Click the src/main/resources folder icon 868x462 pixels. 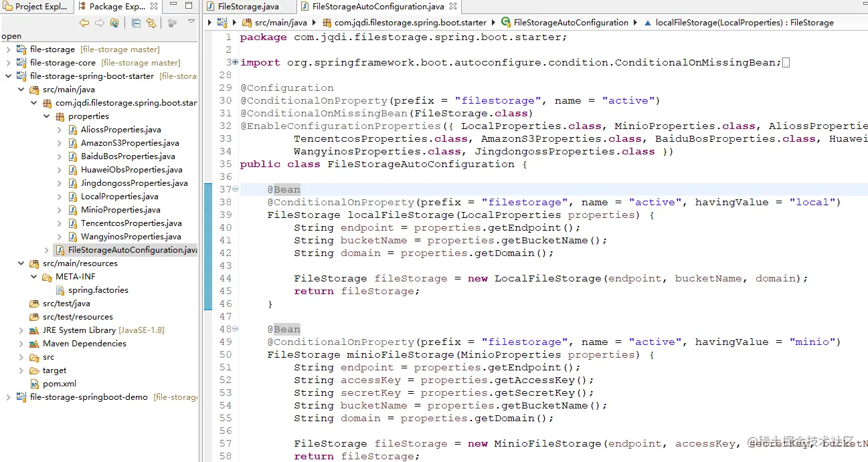click(x=34, y=263)
